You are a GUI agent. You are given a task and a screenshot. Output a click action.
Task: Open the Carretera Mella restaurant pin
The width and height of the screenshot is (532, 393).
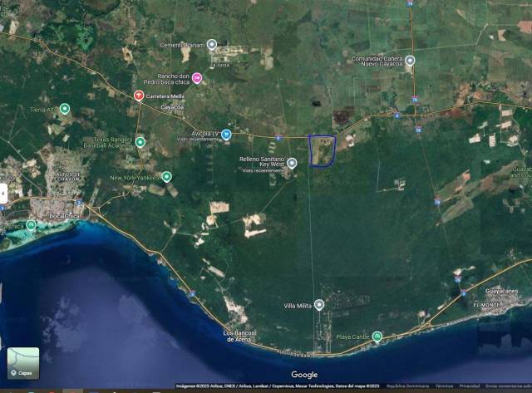[x=139, y=96]
